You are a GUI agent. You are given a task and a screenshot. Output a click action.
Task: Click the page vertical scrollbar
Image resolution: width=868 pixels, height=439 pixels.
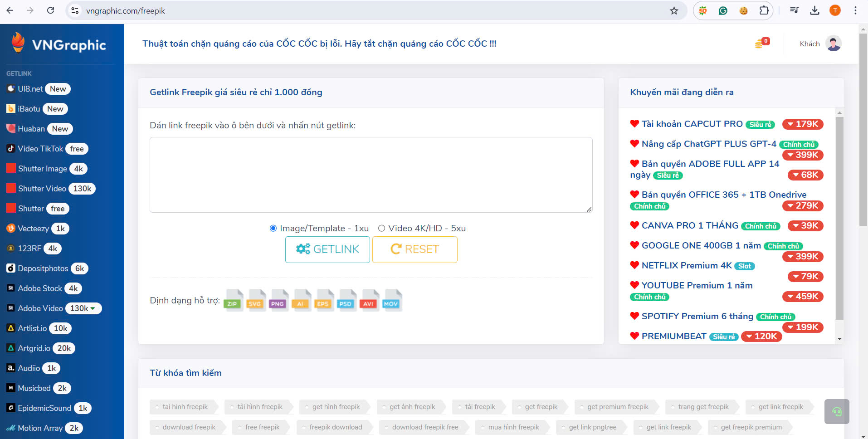click(863, 129)
